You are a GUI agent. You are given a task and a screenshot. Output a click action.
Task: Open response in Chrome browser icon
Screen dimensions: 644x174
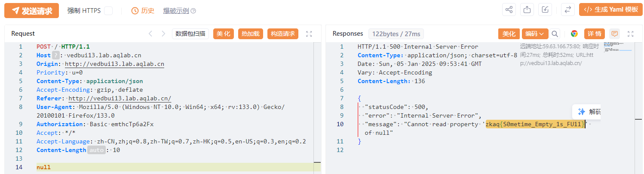574,34
